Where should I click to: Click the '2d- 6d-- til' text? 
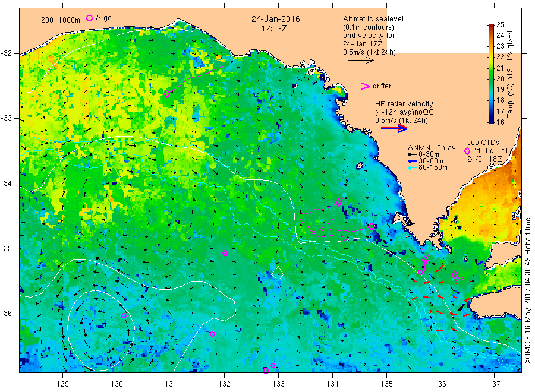click(x=490, y=151)
